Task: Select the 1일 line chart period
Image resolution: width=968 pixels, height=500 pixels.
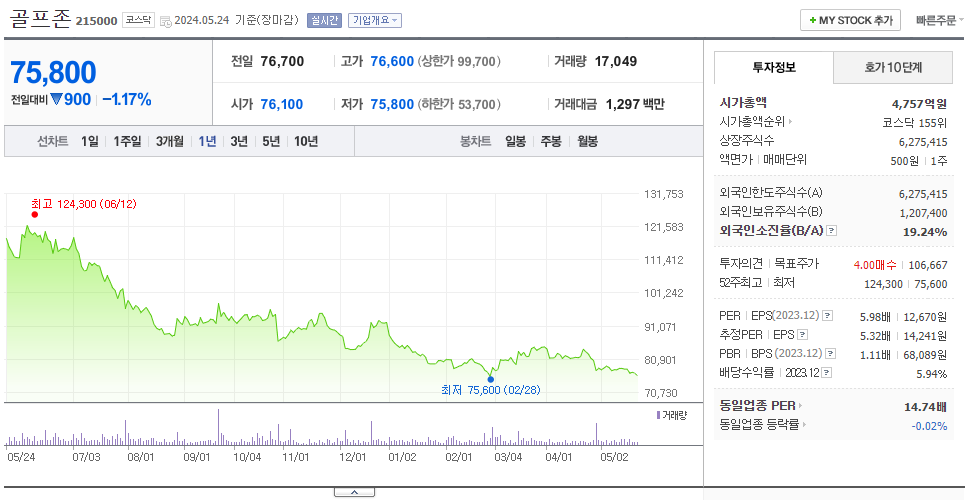Action: point(90,141)
